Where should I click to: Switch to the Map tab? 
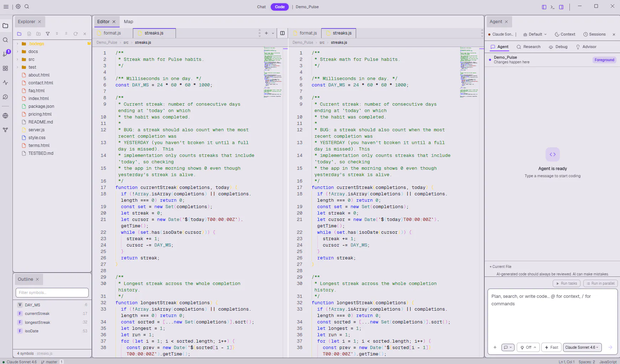[x=129, y=22]
